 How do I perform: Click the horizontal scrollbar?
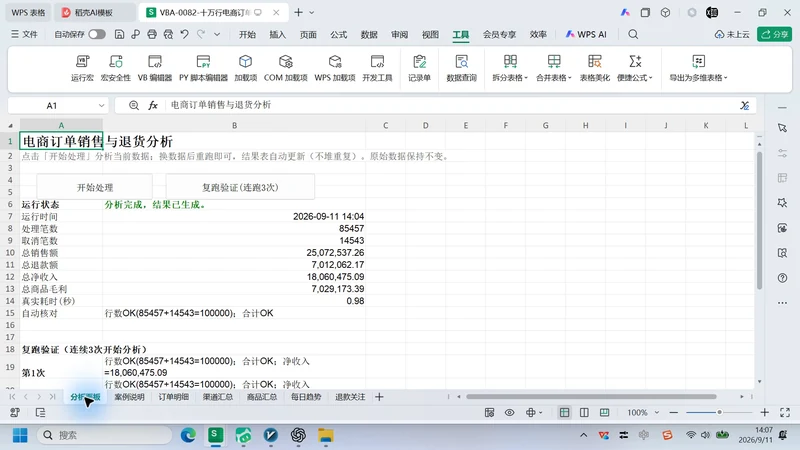(x=591, y=396)
